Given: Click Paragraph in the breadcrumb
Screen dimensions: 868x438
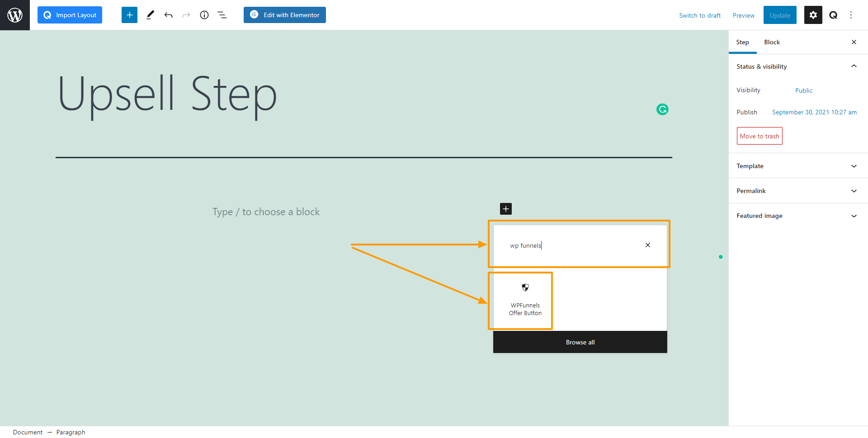Looking at the screenshot, I should point(71,432).
